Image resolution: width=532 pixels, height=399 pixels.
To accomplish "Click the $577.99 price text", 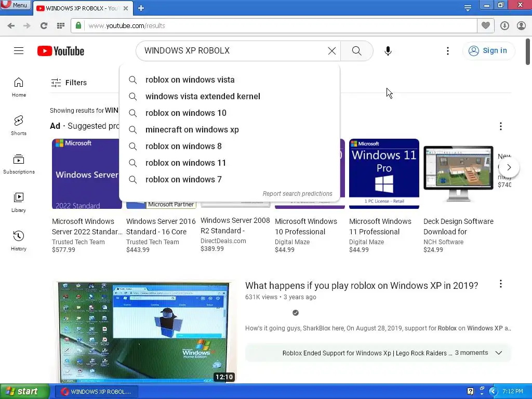I will click(x=63, y=250).
